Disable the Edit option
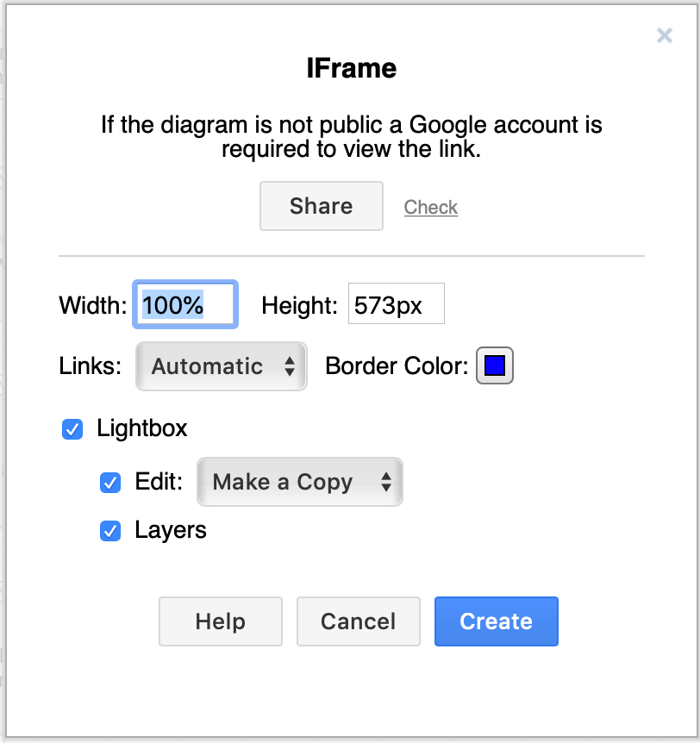 point(109,483)
